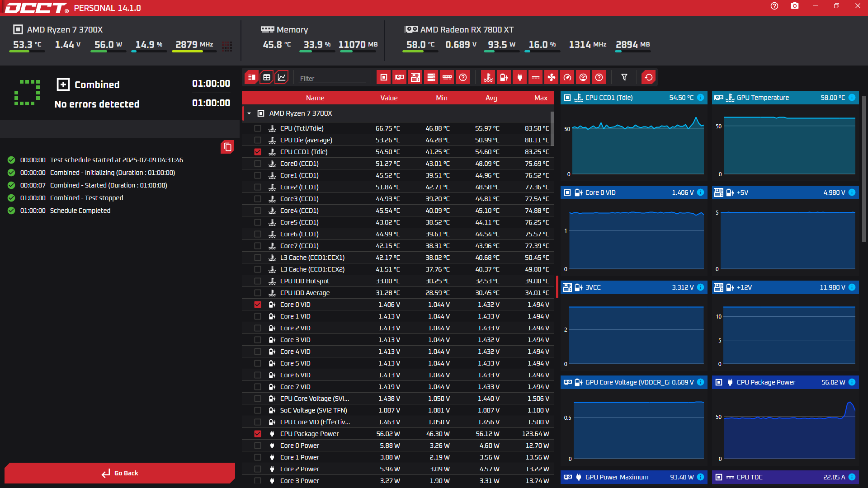Switch to the mixed table and graph view
This screenshot has height=488, width=868.
point(252,77)
